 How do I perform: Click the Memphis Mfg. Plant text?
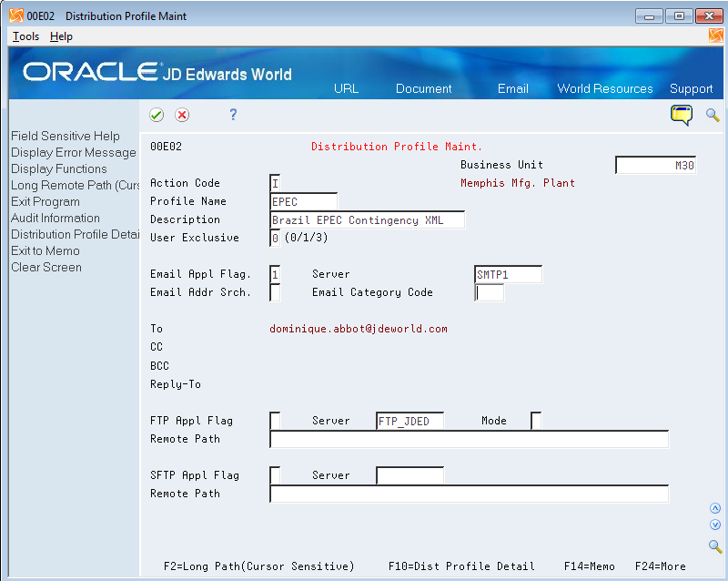click(518, 183)
